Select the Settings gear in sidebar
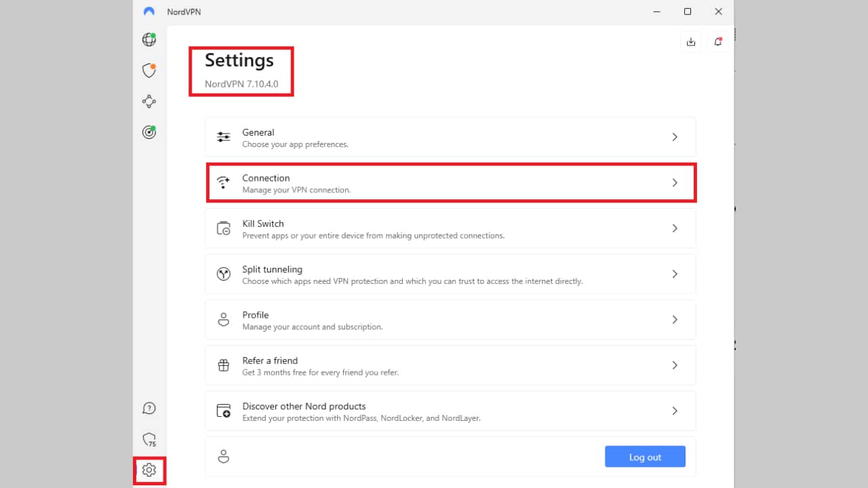The image size is (868, 488). click(149, 470)
